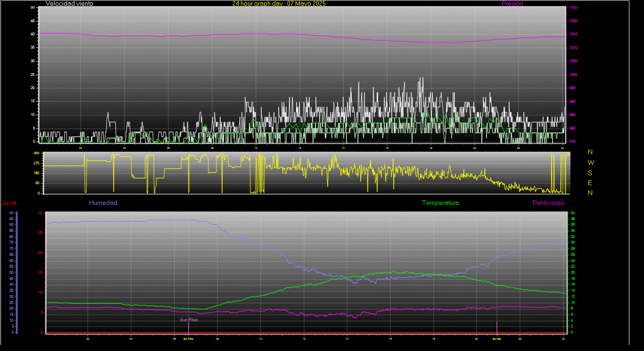Click '4' on the green temperature axis
The image size is (644, 351).
[572, 320]
